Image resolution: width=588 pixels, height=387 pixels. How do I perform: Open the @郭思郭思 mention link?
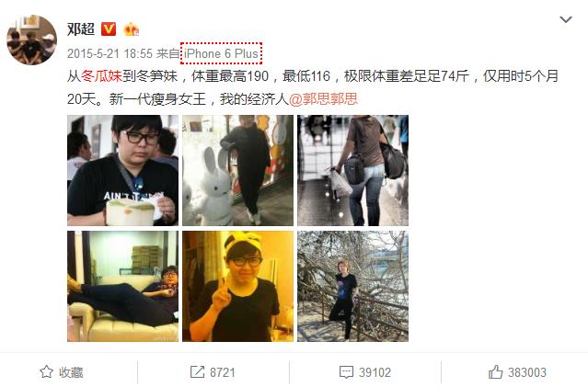pyautogui.click(x=323, y=99)
